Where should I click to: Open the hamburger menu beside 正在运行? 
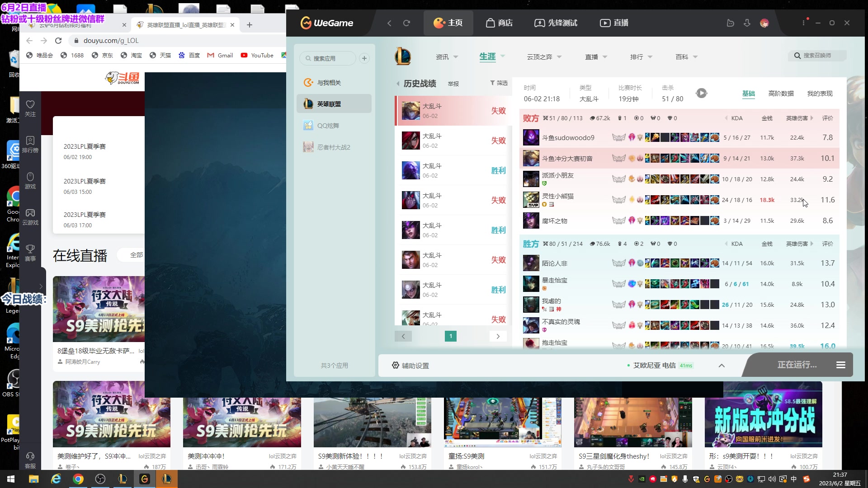coord(840,365)
